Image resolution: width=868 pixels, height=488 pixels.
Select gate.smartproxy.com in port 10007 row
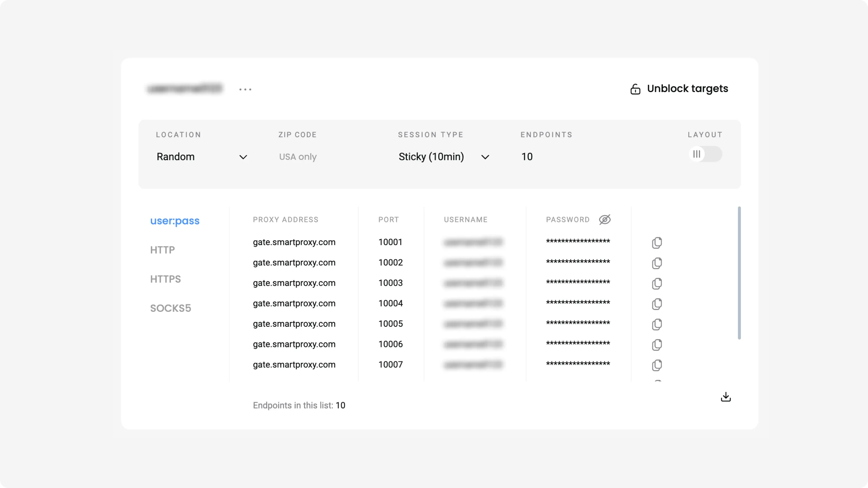pyautogui.click(x=294, y=364)
